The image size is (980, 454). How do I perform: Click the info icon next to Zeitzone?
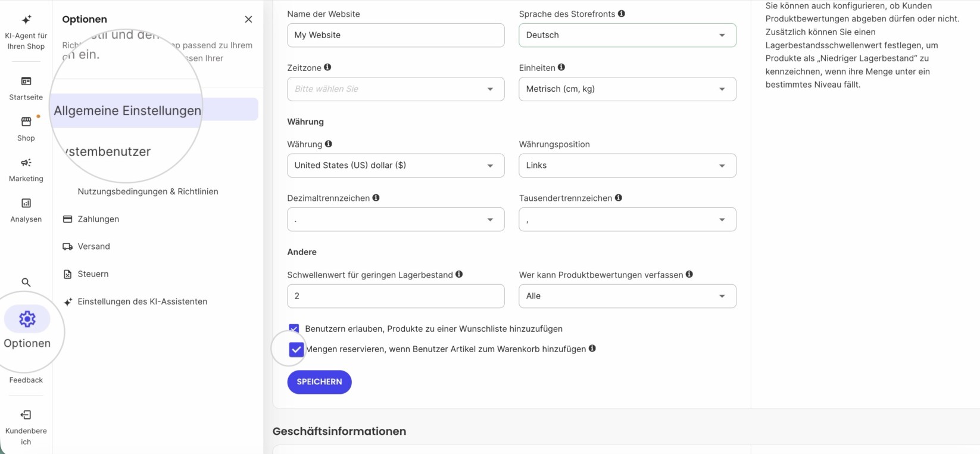tap(327, 67)
